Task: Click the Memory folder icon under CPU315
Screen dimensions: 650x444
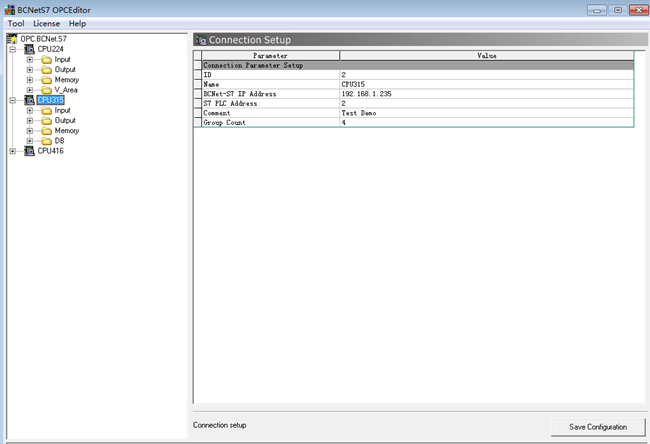Action: point(46,131)
